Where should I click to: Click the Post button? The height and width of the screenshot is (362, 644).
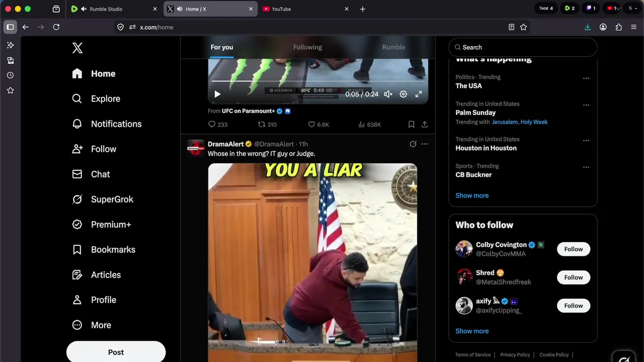coord(116,352)
